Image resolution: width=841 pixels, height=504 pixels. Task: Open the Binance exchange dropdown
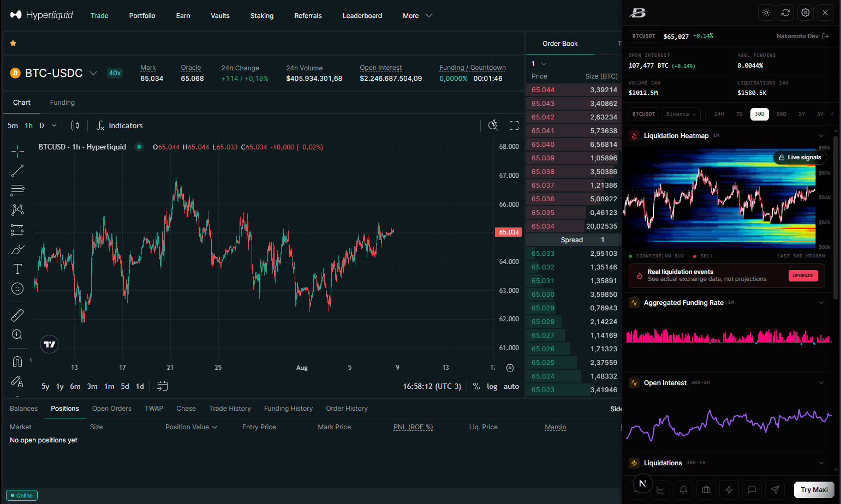click(x=681, y=114)
